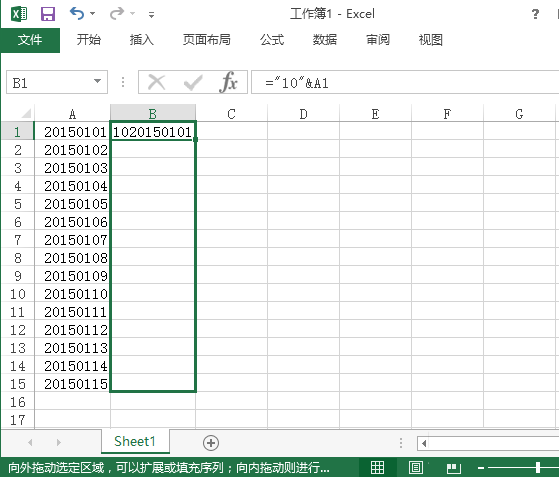Confirm the entry with the checkmark
Screen dimensions: 559x477
(x=193, y=83)
